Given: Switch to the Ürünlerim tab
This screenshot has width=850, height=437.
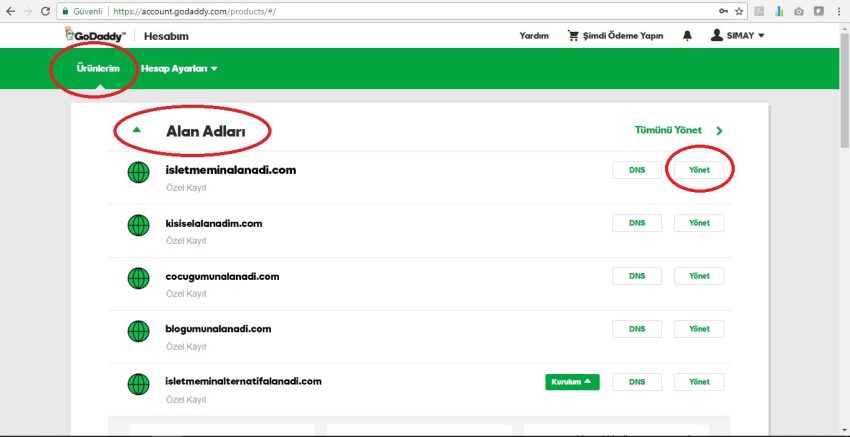Looking at the screenshot, I should coord(98,69).
